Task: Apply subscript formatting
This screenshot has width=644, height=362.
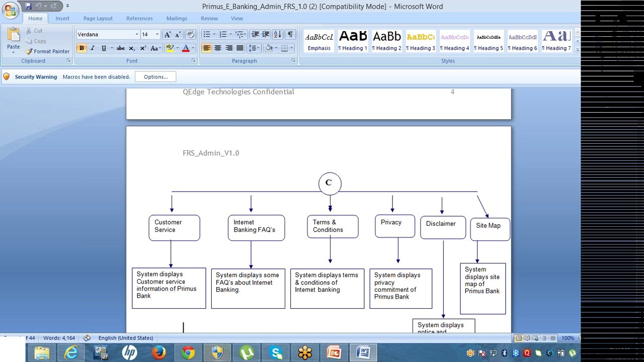Action: tap(132, 48)
